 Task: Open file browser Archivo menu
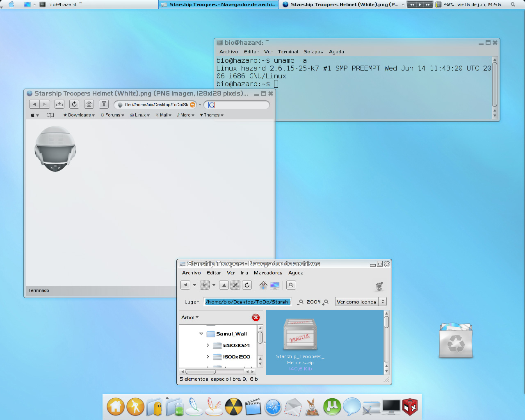tap(191, 273)
